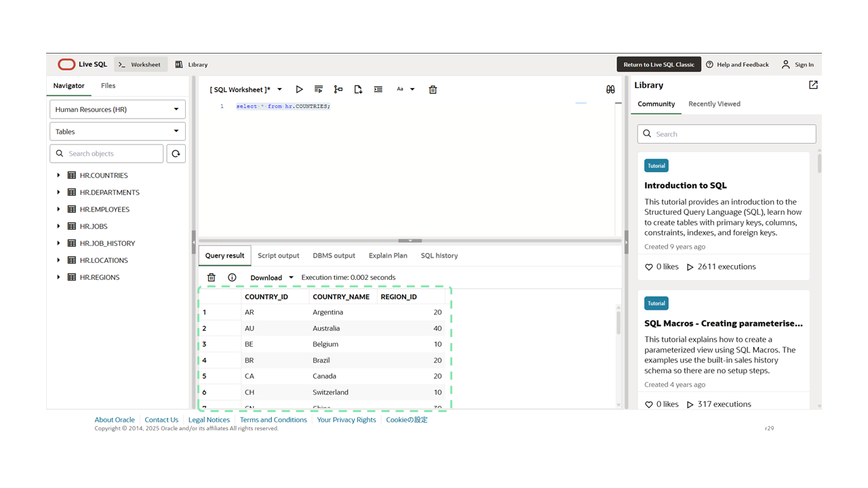Open the Terms and Conditions link
Viewport: 868px width, 488px height.
point(273,420)
